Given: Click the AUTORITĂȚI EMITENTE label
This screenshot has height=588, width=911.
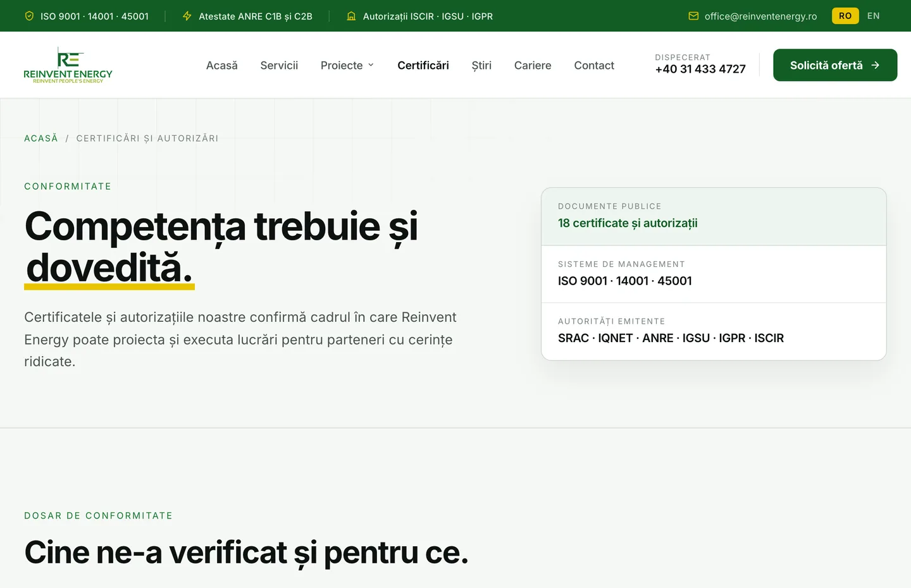Looking at the screenshot, I should [x=612, y=321].
